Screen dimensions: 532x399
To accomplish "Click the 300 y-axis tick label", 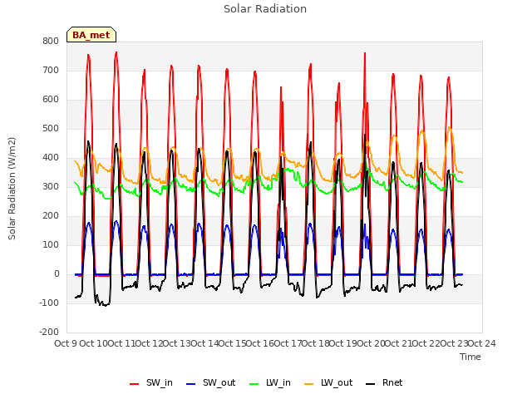I will coord(51,186).
